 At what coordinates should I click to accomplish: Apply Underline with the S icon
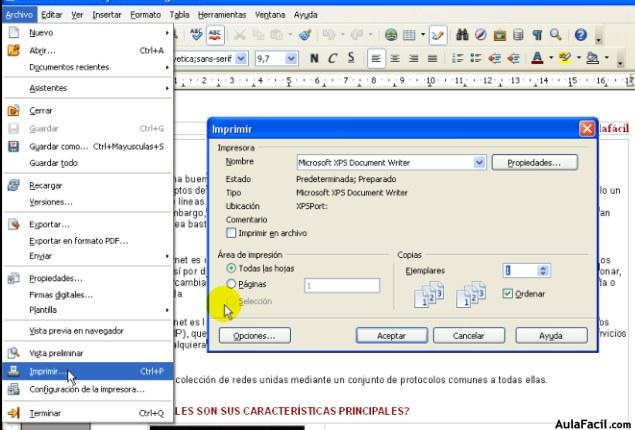click(351, 58)
